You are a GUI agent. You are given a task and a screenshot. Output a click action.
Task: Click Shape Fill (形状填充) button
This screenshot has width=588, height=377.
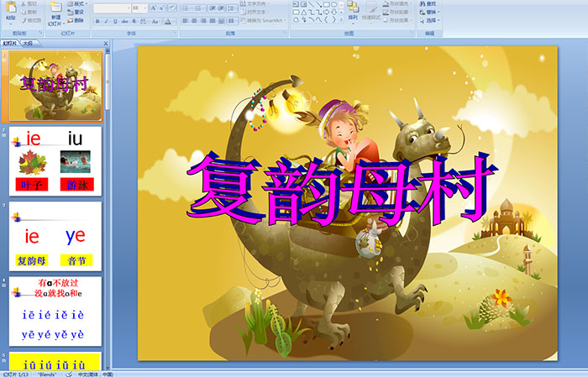(x=397, y=3)
